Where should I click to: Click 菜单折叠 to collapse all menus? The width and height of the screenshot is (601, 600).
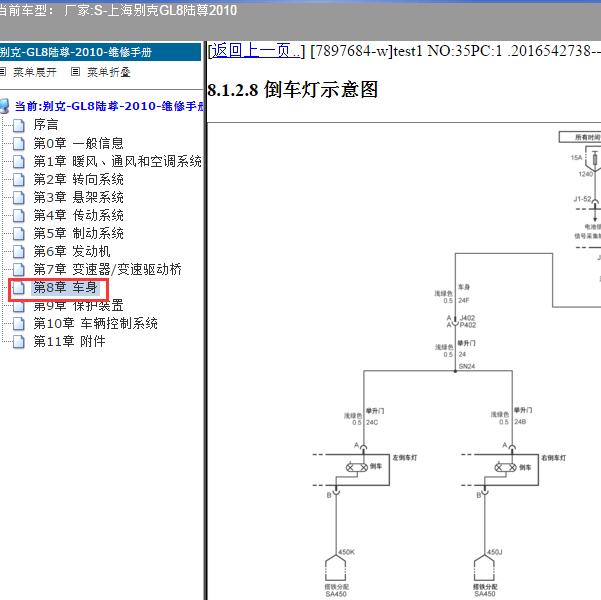[x=109, y=72]
